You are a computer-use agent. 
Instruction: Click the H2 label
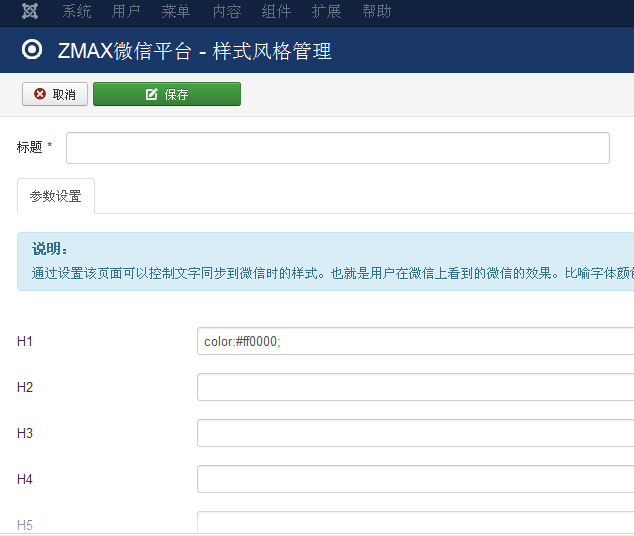[25, 387]
